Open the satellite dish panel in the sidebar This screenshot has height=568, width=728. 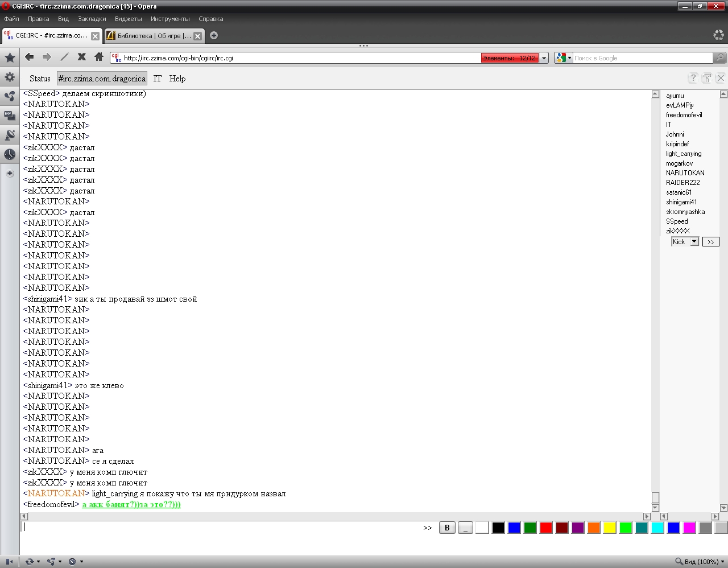[x=10, y=135]
